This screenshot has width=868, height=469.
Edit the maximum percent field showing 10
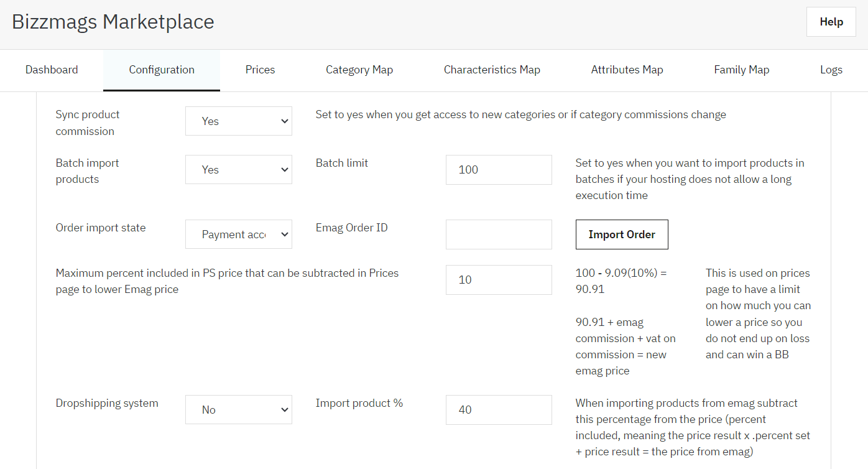point(499,280)
